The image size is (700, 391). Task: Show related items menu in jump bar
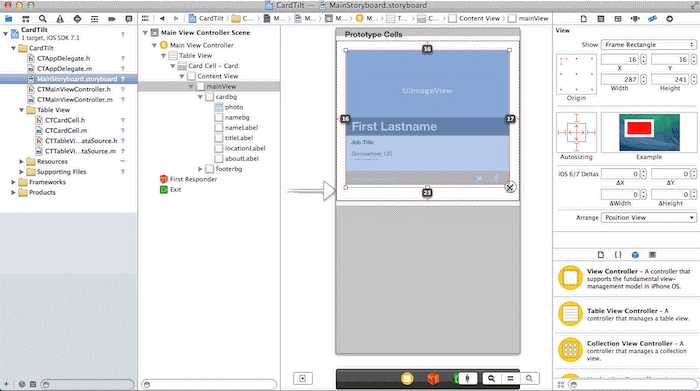pos(145,18)
